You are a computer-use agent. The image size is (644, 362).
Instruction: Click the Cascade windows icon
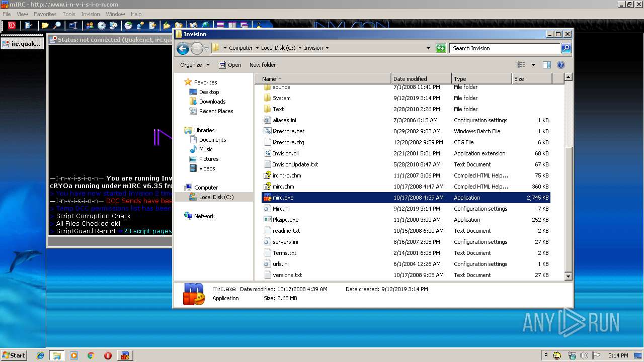[245, 25]
